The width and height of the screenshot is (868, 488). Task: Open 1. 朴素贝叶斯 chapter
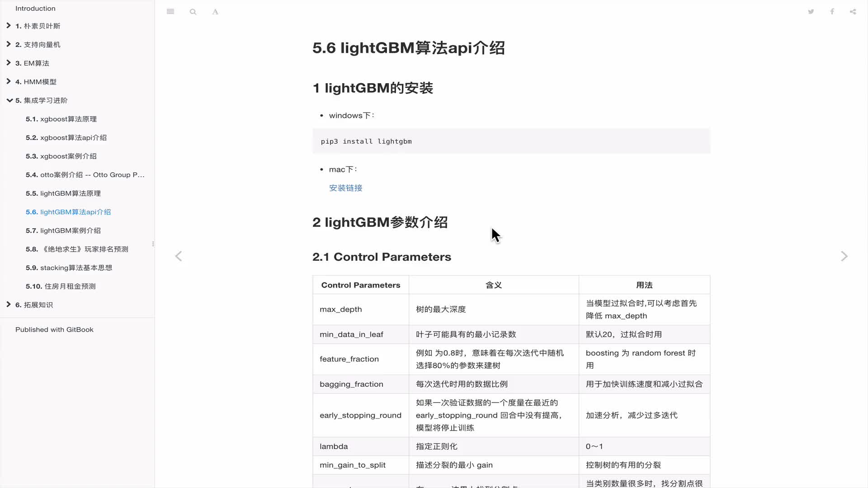tap(38, 26)
